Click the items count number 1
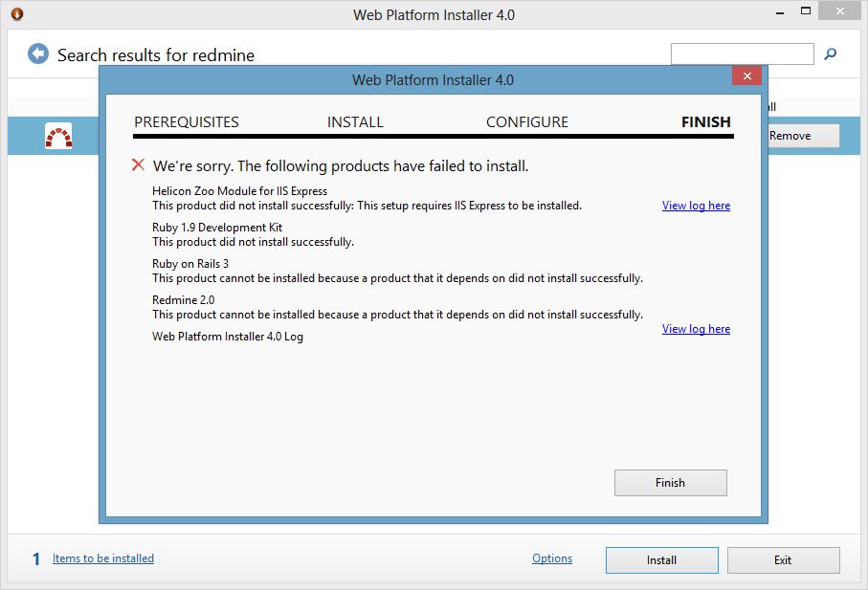The height and width of the screenshot is (590, 868). click(36, 559)
